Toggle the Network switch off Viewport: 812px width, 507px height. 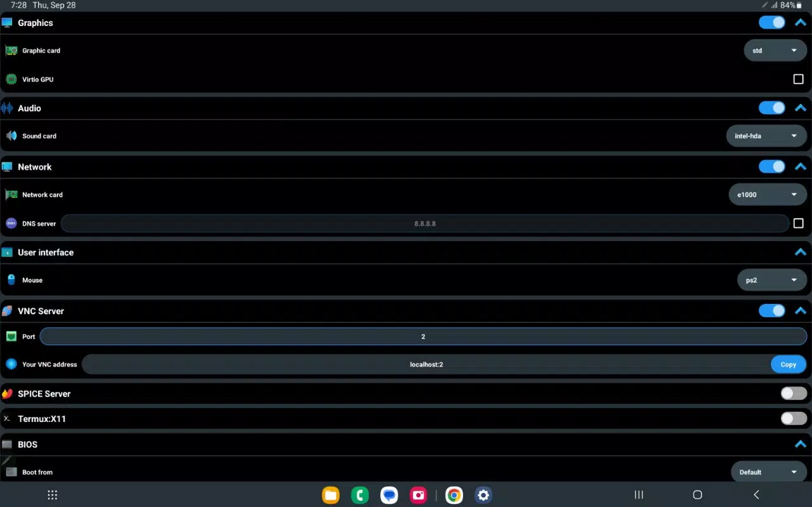[x=772, y=166]
